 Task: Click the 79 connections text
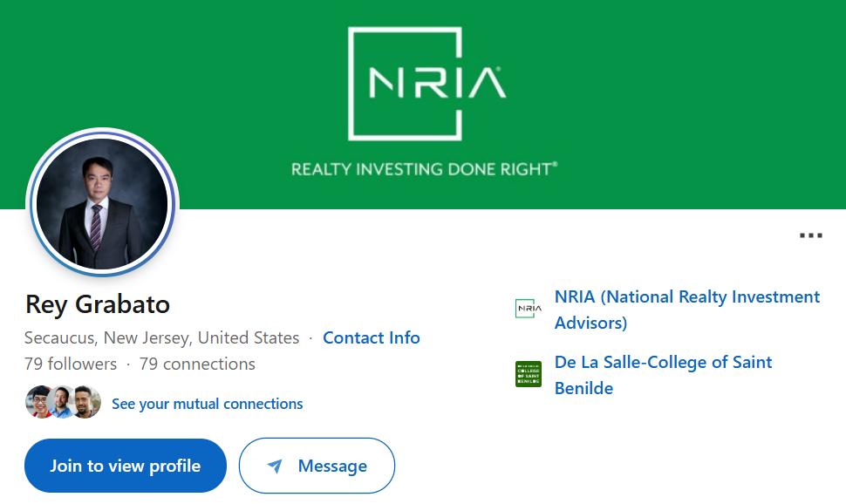point(197,364)
